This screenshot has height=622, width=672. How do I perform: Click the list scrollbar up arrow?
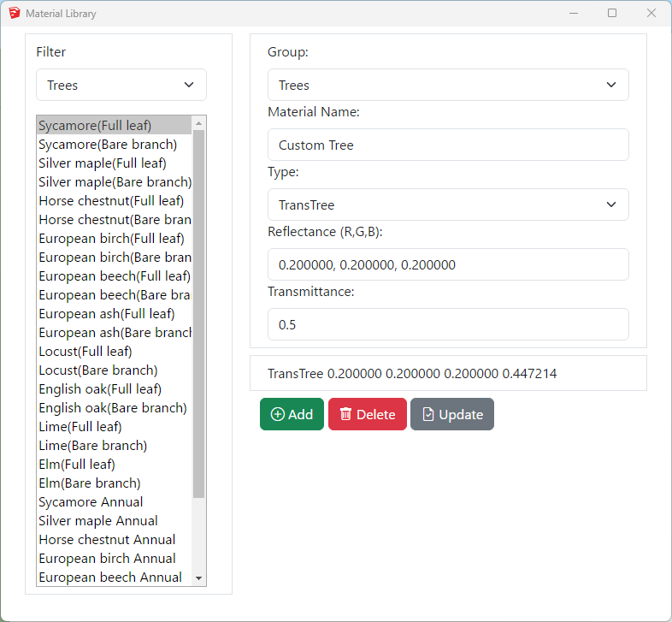point(199,123)
